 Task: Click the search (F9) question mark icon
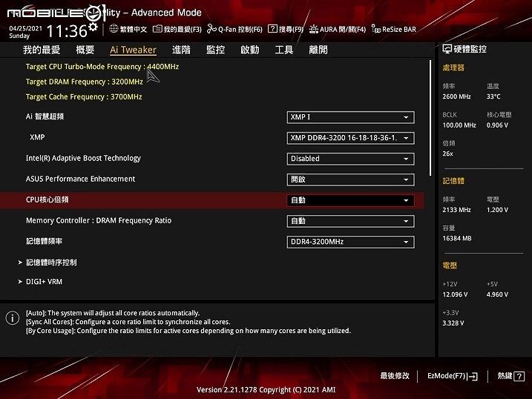pyautogui.click(x=272, y=29)
